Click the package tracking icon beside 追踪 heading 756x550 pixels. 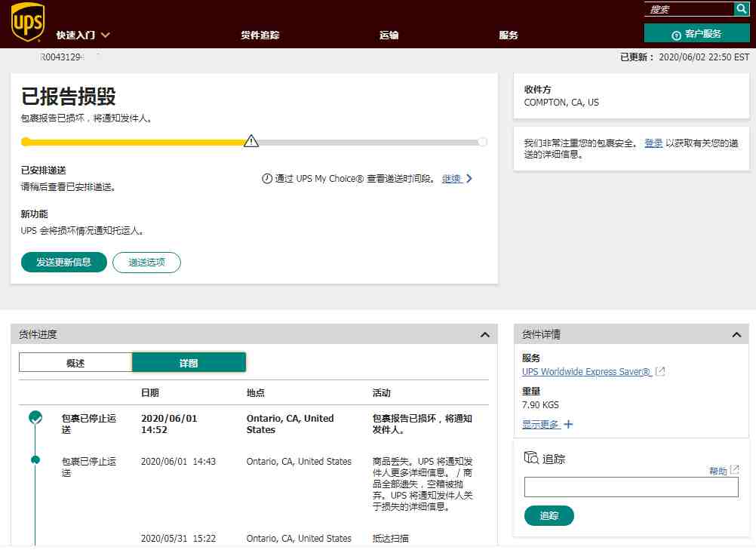click(531, 457)
